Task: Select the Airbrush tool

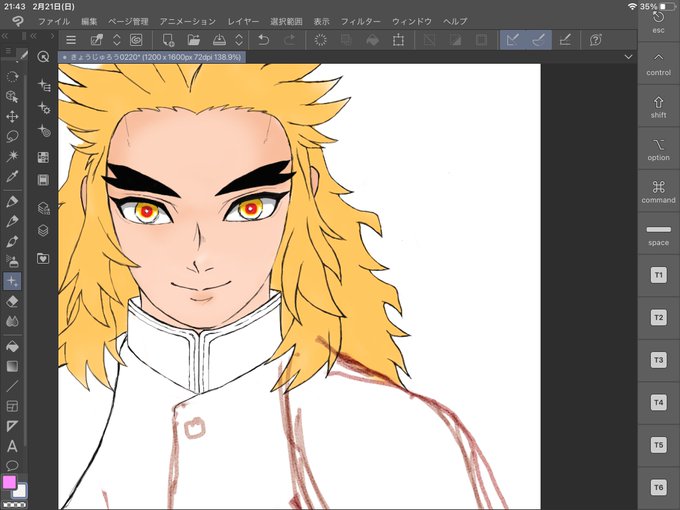Action: (12, 261)
